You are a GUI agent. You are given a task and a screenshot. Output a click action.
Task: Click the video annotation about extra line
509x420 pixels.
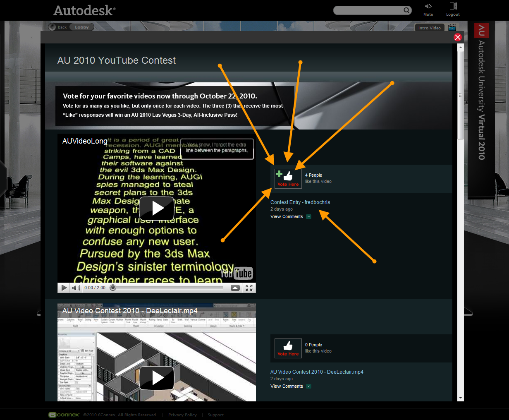point(217,149)
